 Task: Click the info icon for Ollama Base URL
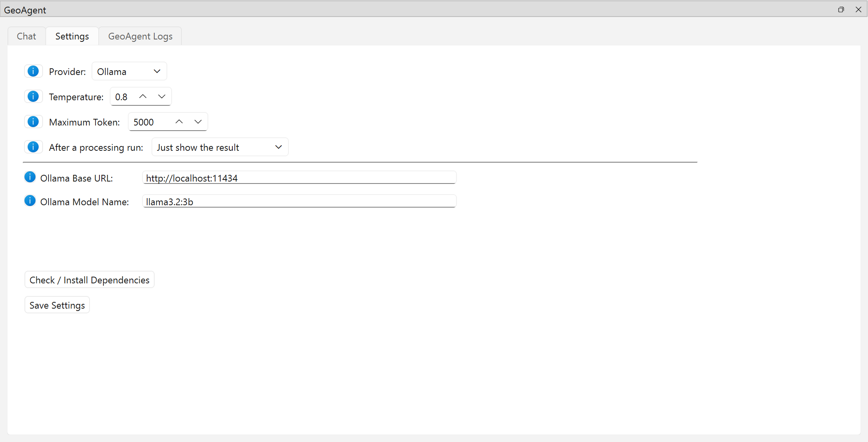tap(30, 177)
